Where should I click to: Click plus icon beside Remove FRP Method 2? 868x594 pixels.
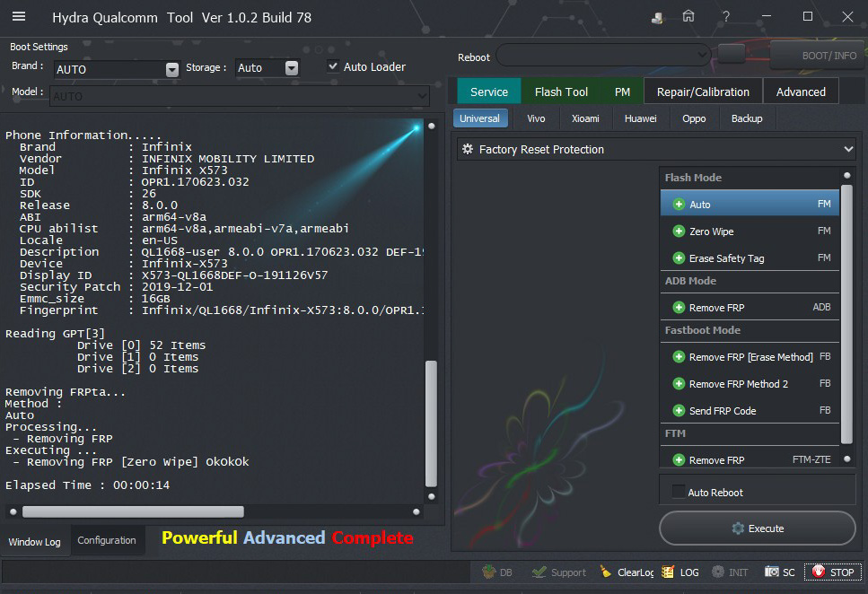(679, 384)
